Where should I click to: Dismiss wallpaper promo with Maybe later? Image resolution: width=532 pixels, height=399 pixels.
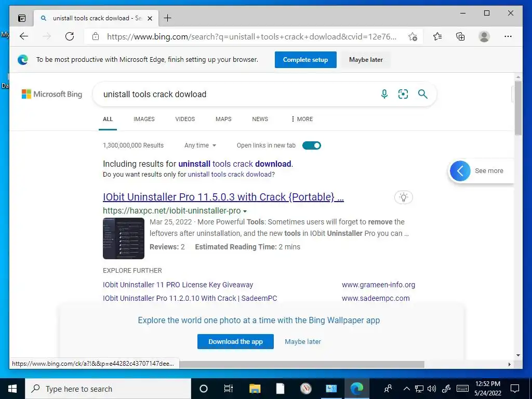tap(303, 342)
